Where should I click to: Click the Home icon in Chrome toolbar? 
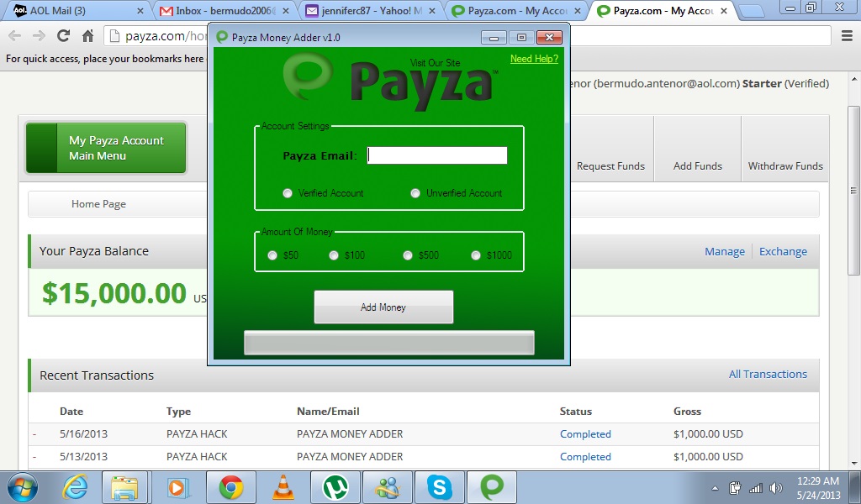(91, 37)
